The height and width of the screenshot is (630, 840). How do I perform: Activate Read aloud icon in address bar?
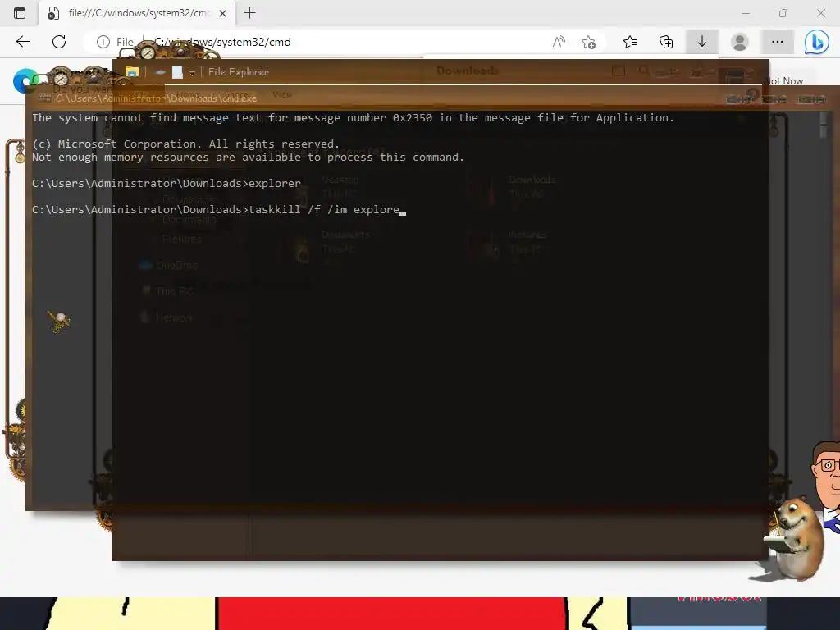point(559,42)
